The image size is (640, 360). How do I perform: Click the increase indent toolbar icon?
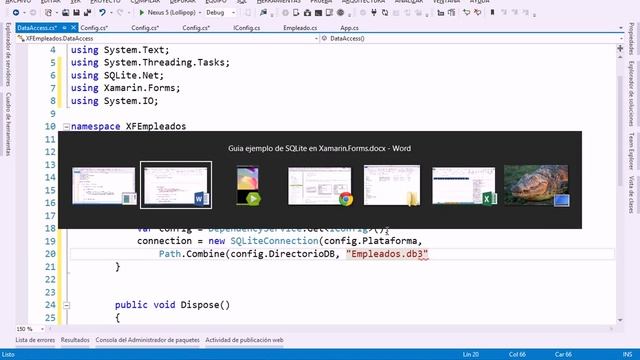451,13
